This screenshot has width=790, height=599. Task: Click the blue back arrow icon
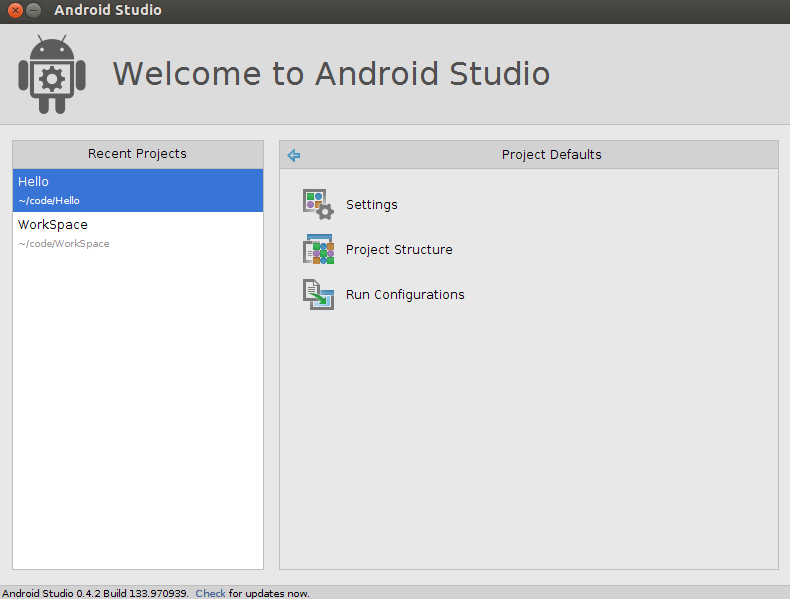pyautogui.click(x=294, y=155)
